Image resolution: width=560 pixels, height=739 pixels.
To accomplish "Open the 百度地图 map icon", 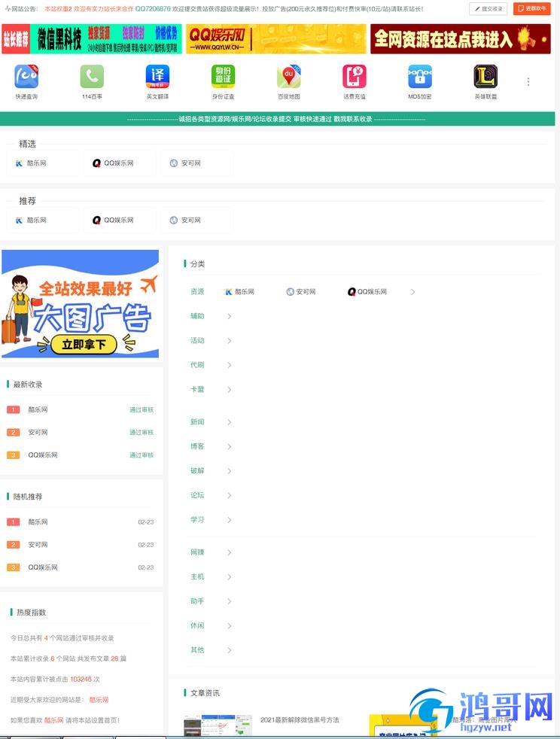I will point(288,76).
